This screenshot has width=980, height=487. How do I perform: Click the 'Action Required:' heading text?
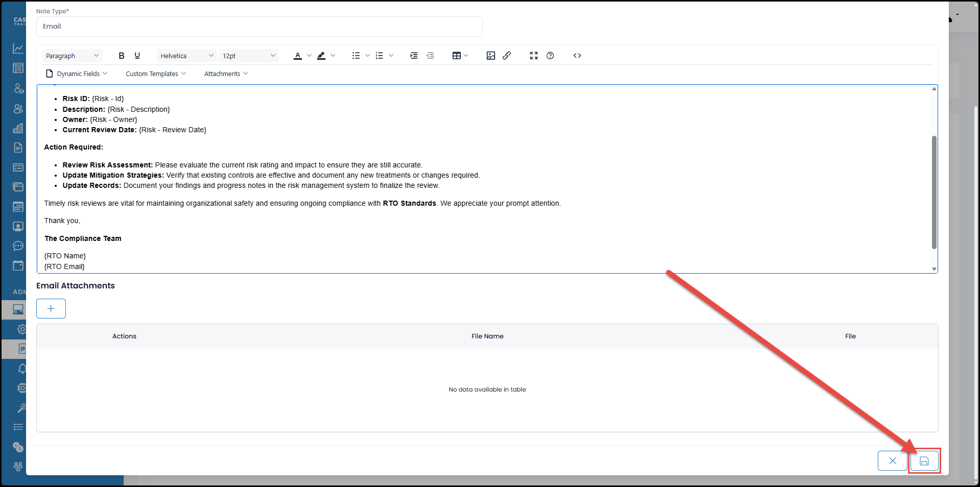(x=74, y=147)
